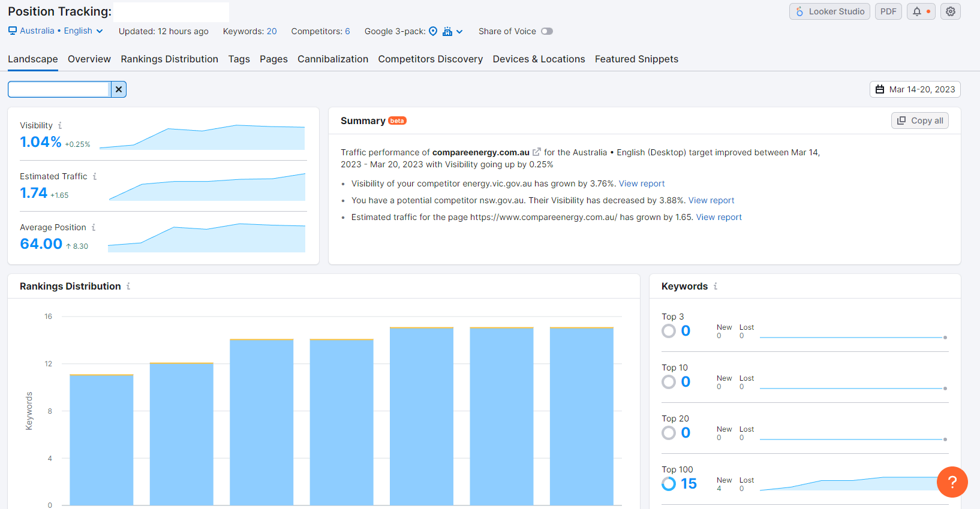This screenshot has height=509, width=980.
Task: Click the Google 3-pack business building icon
Action: pos(447,31)
